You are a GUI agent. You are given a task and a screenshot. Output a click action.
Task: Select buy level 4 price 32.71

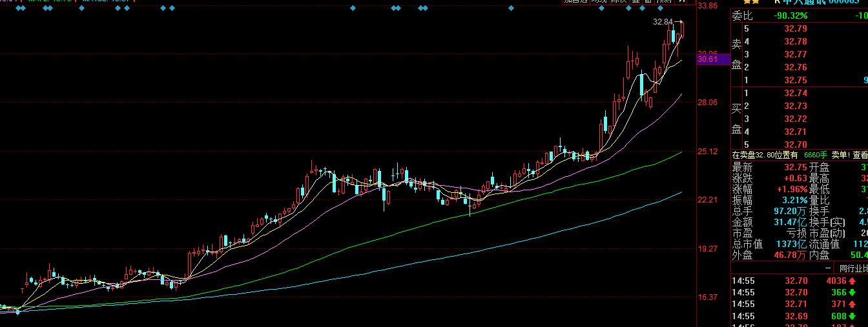[796, 132]
